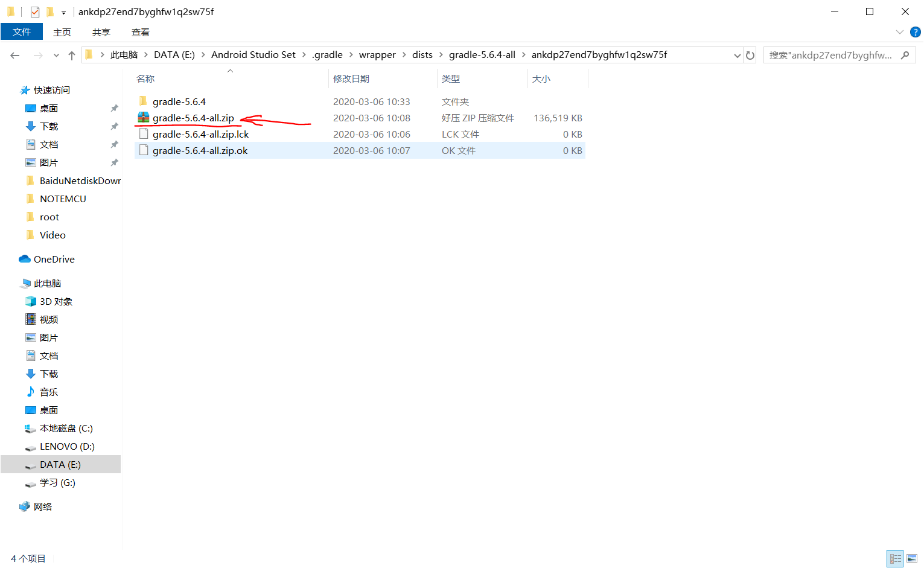
Task: Open OneDrive in the navigation pane
Action: pos(53,259)
